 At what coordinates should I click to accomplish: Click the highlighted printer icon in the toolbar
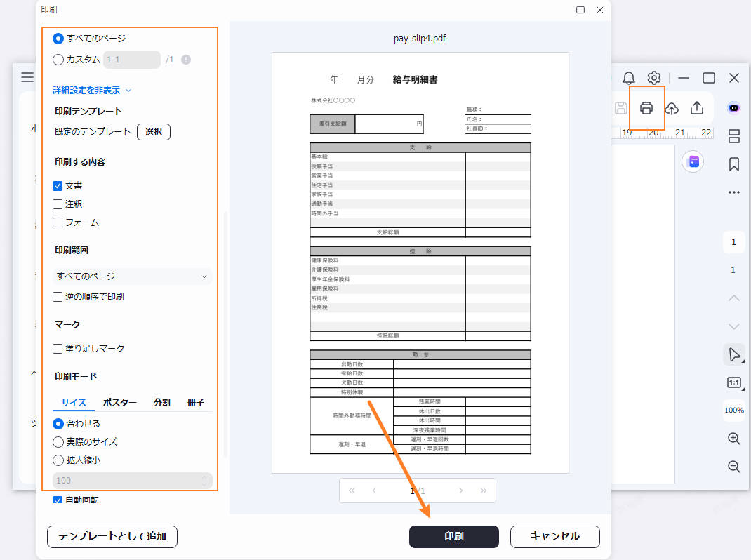pyautogui.click(x=646, y=109)
